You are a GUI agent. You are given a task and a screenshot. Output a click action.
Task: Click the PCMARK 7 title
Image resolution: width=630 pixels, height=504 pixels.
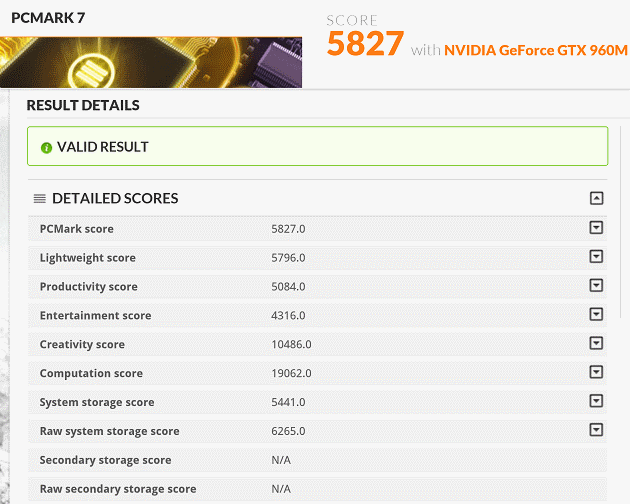click(x=48, y=18)
